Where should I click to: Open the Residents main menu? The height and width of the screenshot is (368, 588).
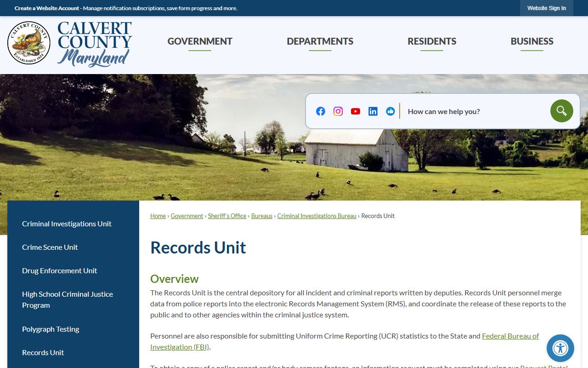pyautogui.click(x=432, y=41)
